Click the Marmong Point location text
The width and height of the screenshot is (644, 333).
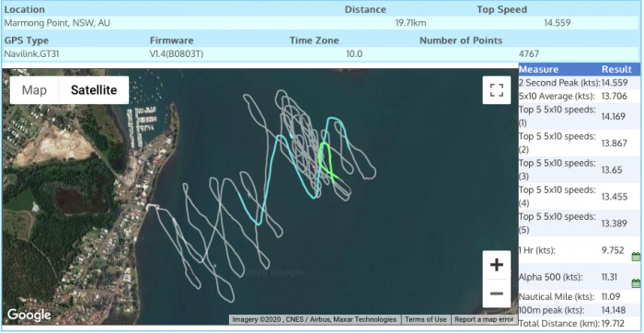[x=57, y=23]
